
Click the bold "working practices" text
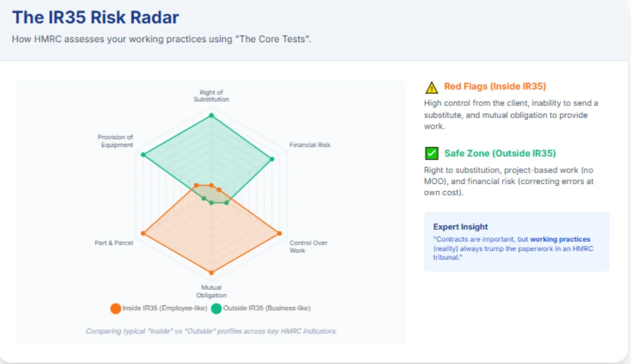click(x=560, y=240)
